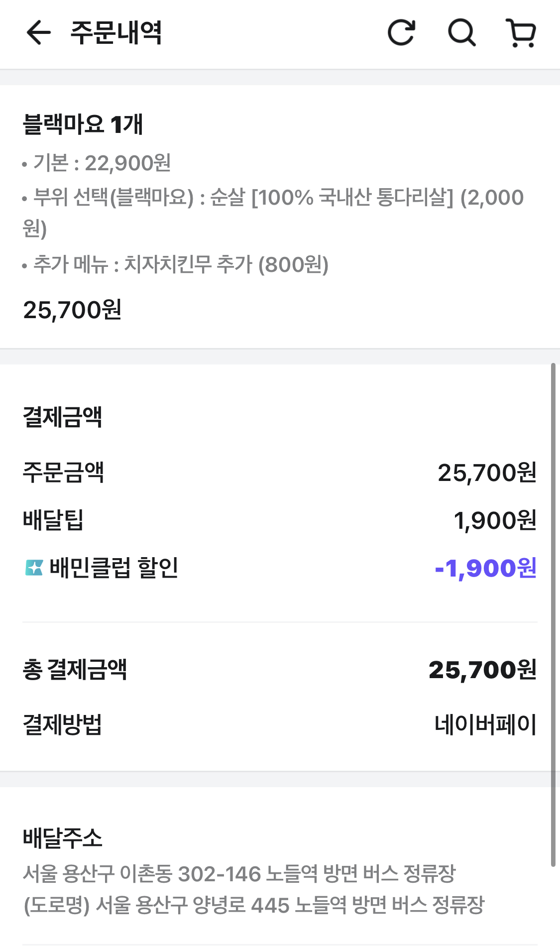560x946 pixels.
Task: Tap the 결제금액 section heading
Action: click(x=63, y=417)
